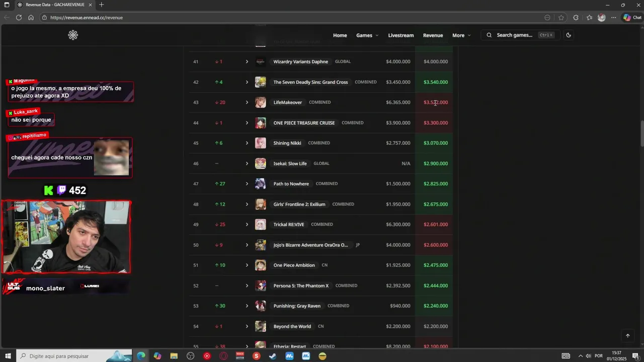
Task: Go to the browser home page
Action: 31,18
